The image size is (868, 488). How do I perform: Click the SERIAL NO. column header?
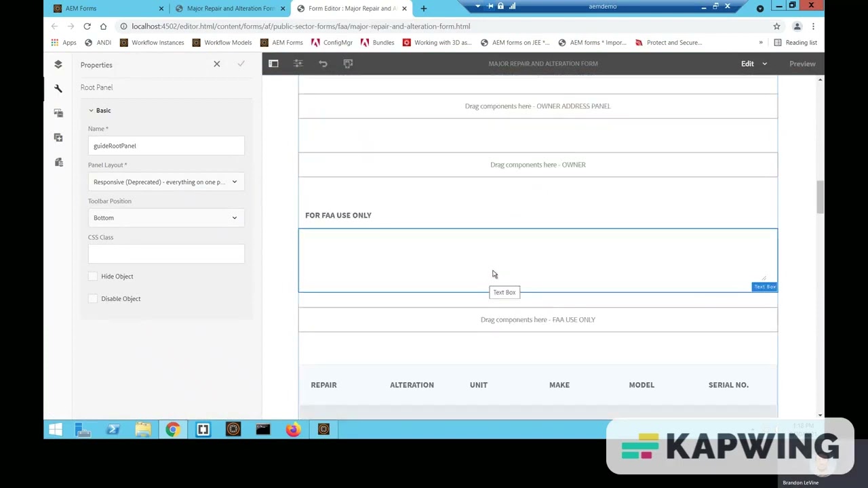[728, 385]
